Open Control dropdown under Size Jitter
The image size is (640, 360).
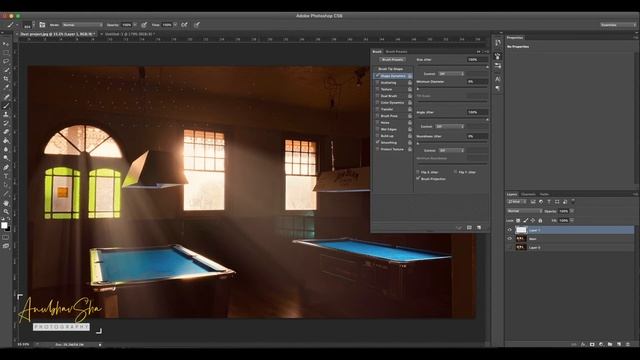coord(451,73)
